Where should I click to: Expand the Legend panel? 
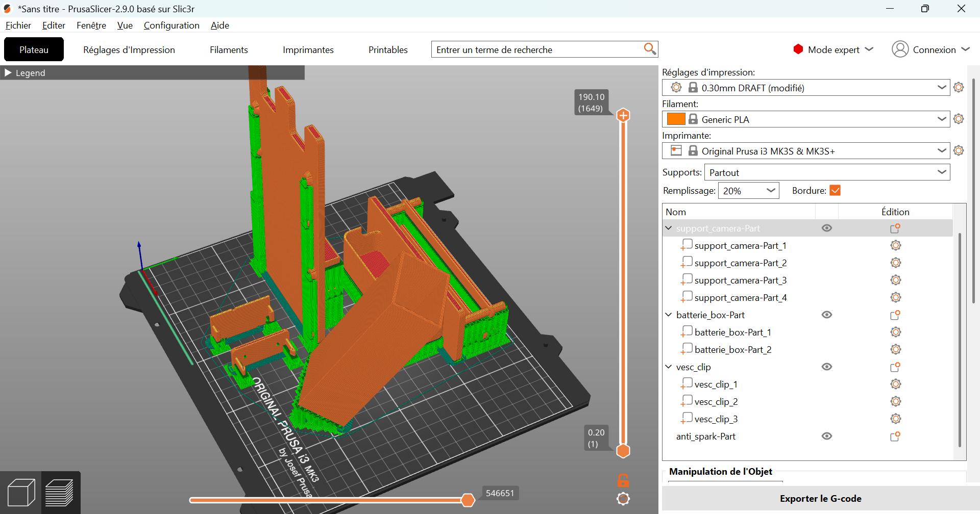(8, 73)
